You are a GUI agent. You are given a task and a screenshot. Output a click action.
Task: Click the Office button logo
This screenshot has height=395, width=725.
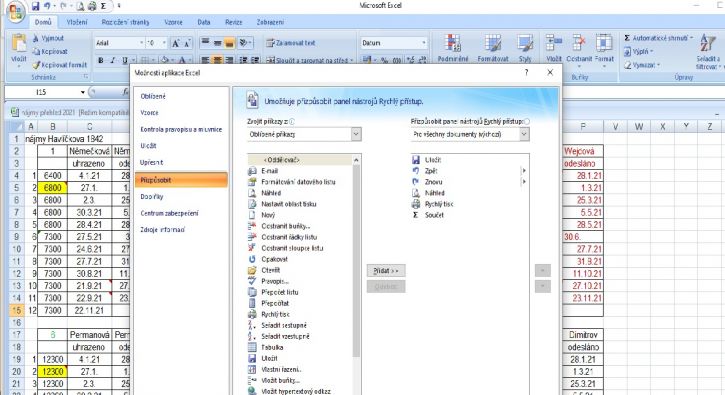15,11
